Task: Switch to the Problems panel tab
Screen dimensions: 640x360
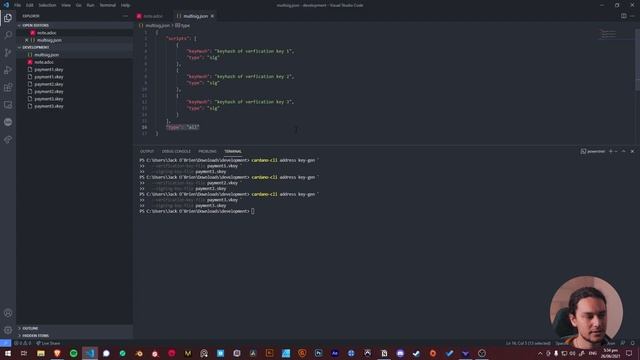Action: (207, 151)
